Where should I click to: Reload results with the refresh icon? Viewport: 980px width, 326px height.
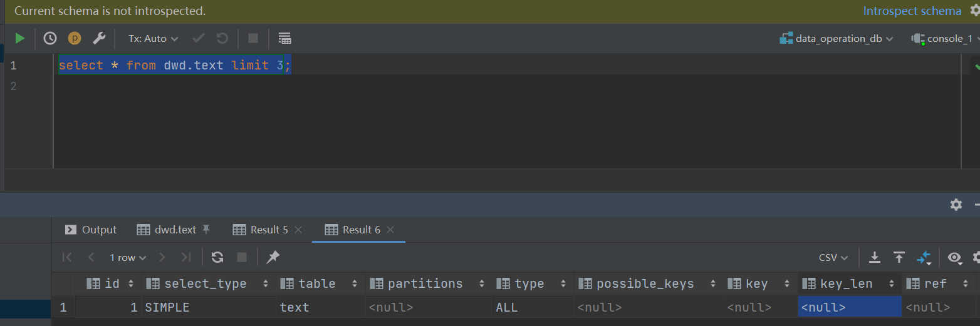[x=217, y=257]
